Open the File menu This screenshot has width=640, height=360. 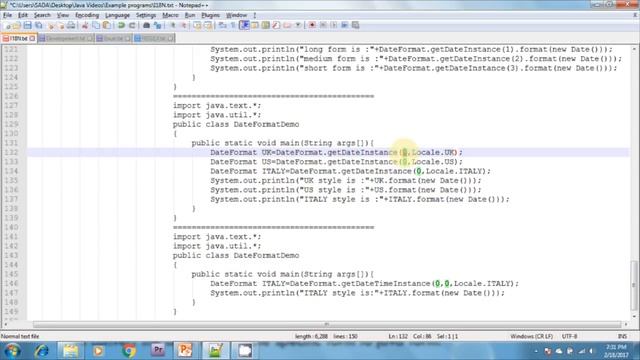click(7, 15)
